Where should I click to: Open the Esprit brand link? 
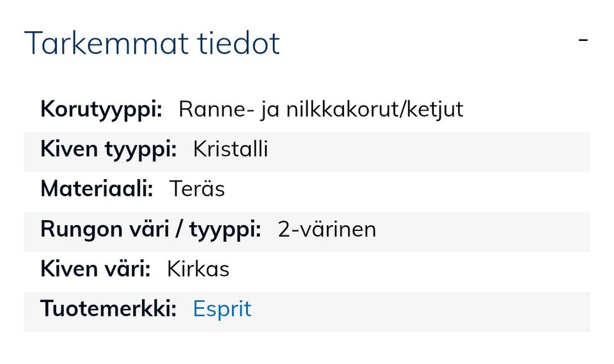tap(222, 309)
